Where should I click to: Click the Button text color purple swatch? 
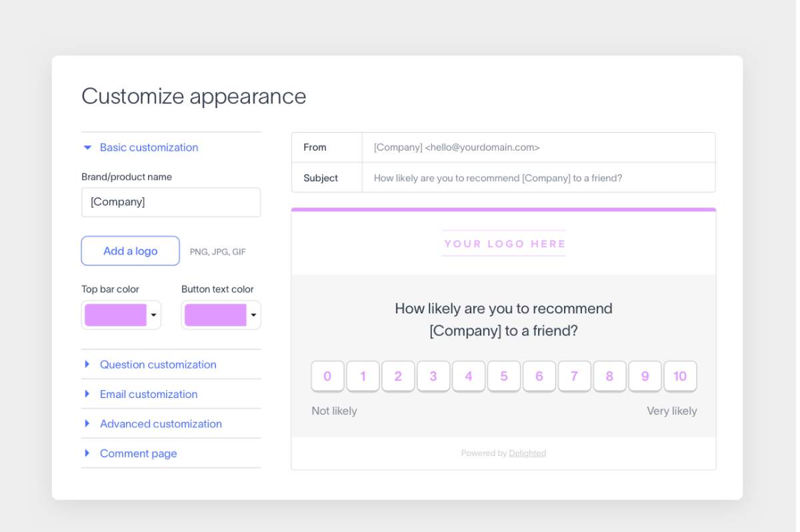tap(215, 315)
